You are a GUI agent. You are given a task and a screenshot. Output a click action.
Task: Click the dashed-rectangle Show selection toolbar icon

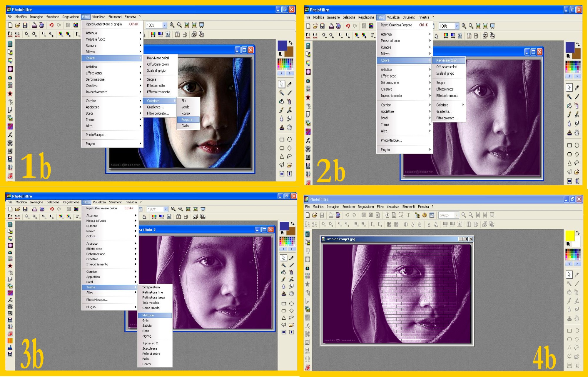coord(401,215)
